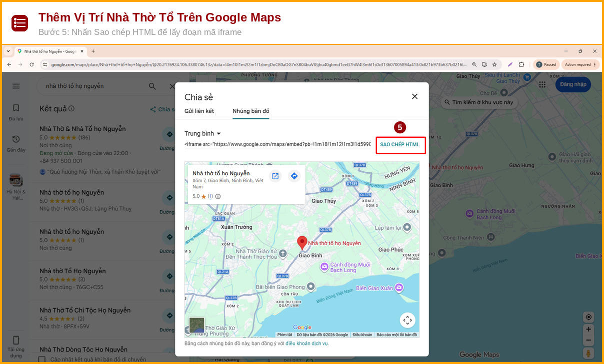The height and width of the screenshot is (364, 604).
Task: Click the browser address bar URL
Action: 258,64
